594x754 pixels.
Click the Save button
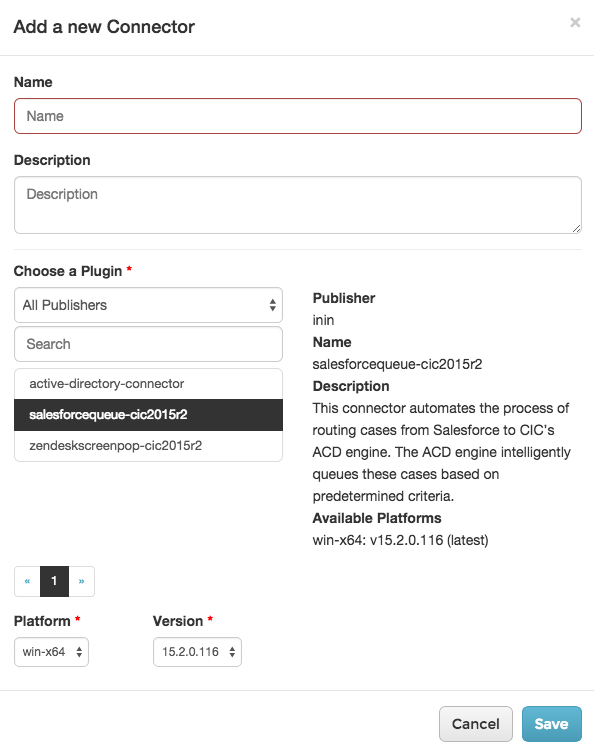(552, 724)
